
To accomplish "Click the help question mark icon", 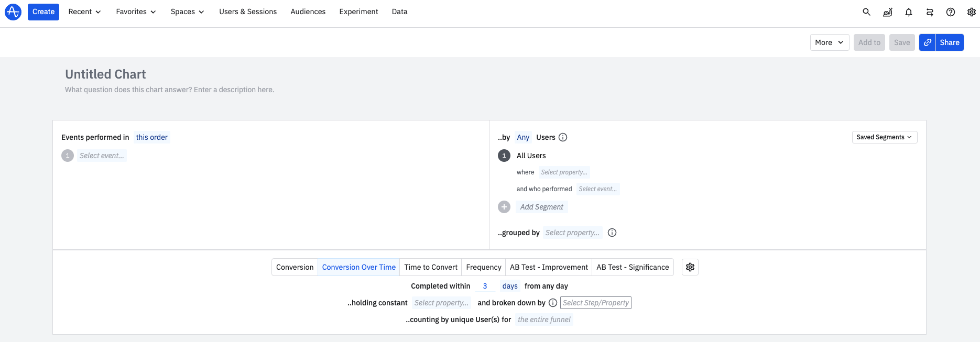I will coord(950,12).
